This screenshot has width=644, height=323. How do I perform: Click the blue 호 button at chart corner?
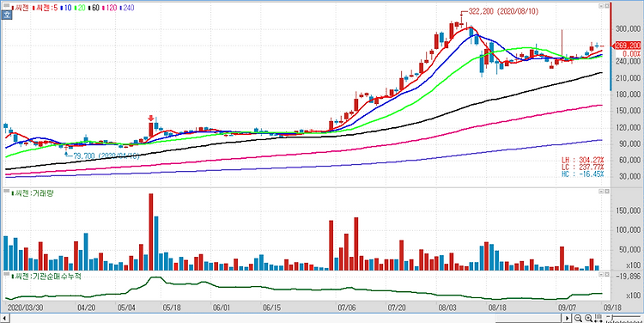coord(7,15)
